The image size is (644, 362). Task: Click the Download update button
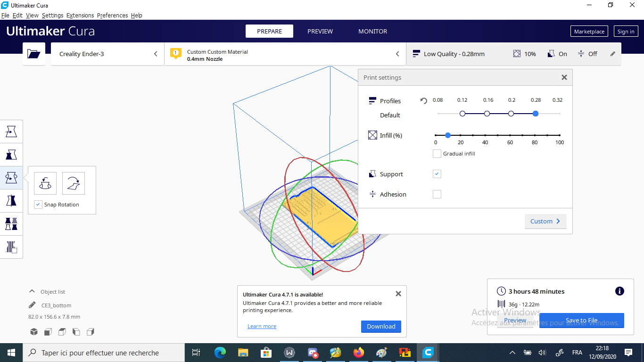pyautogui.click(x=381, y=326)
